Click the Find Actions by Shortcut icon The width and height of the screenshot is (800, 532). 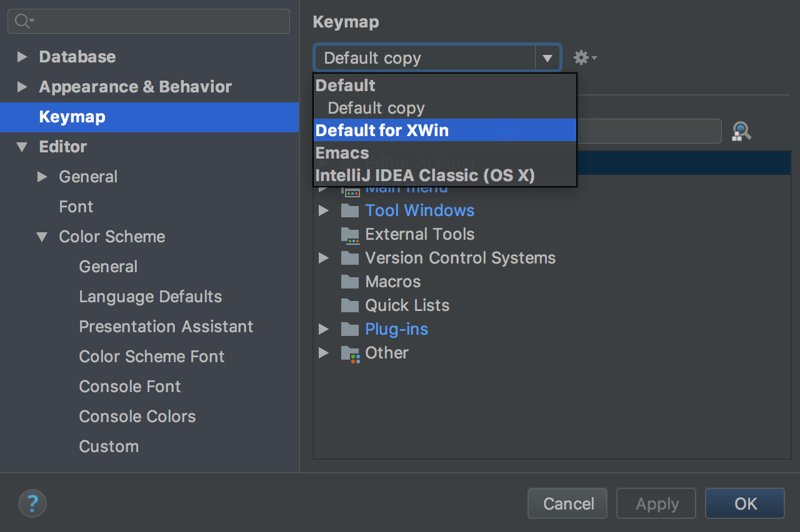point(741,131)
